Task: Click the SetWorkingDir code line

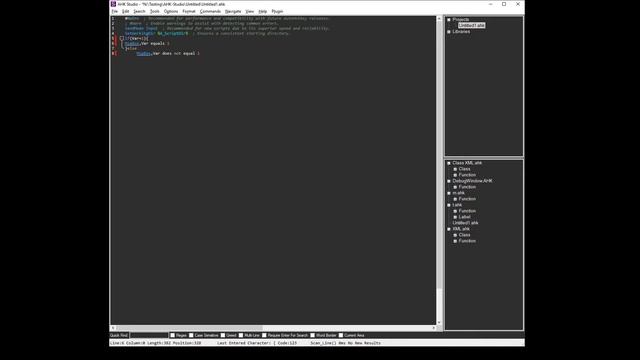Action: 207,33
